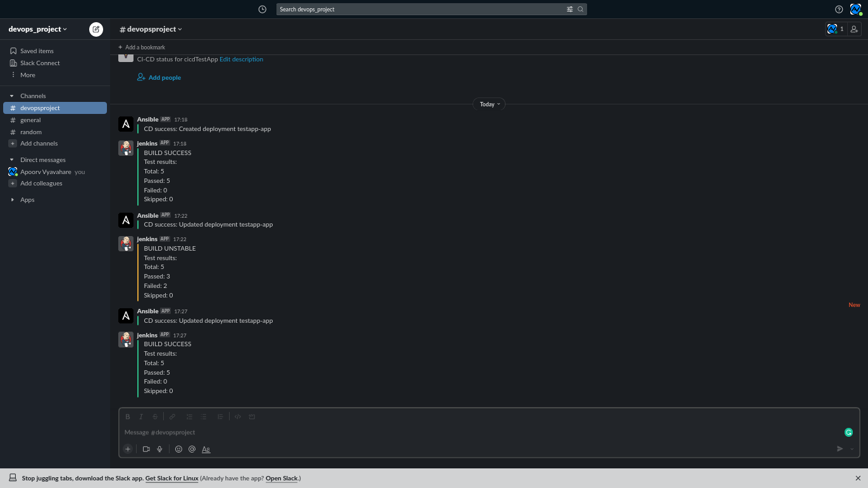Viewport: 868px width, 488px height.
Task: Toggle italic formatting in composer
Action: coord(141,416)
